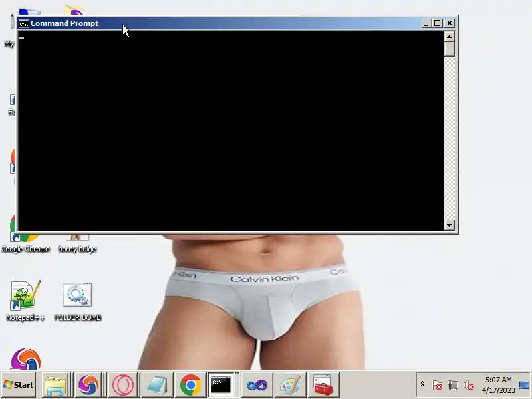
Task: Click the Command Prompt scroll up arrow
Action: (x=450, y=37)
